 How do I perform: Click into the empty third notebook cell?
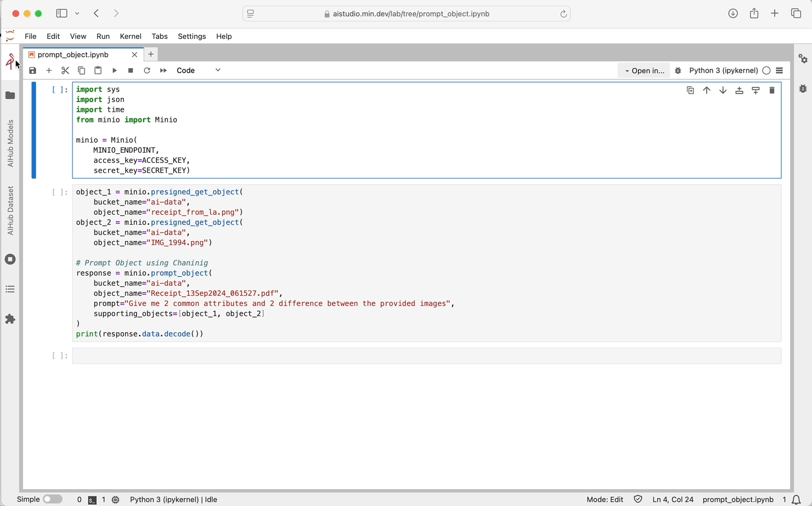[x=426, y=356]
